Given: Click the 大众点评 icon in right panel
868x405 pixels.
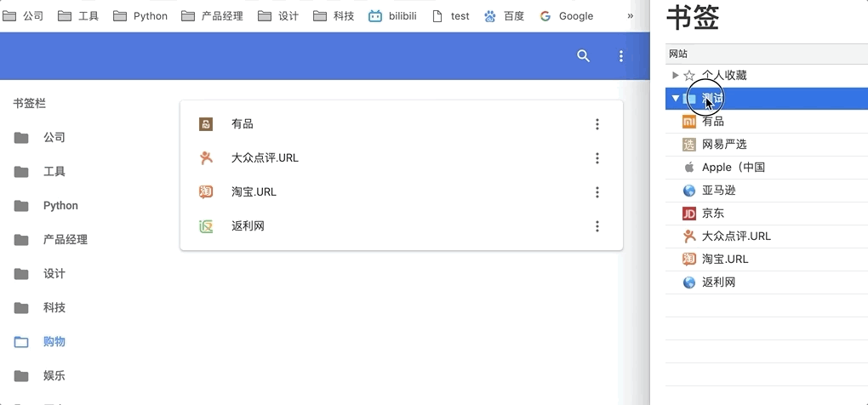Looking at the screenshot, I should point(689,237).
